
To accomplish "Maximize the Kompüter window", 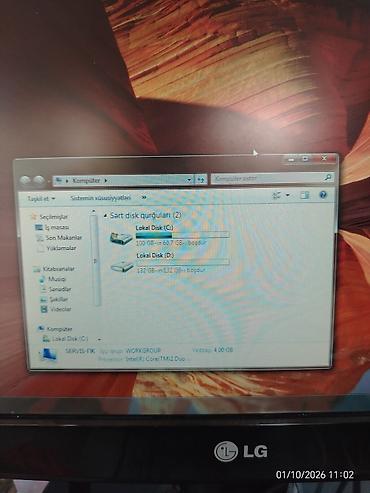I will tap(305, 159).
